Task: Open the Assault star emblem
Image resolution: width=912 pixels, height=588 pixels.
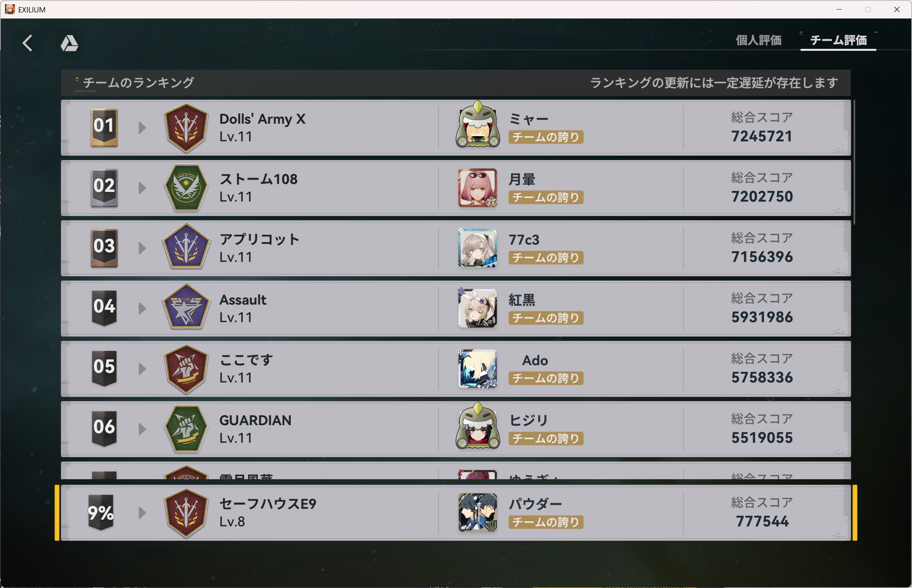Action: point(186,307)
